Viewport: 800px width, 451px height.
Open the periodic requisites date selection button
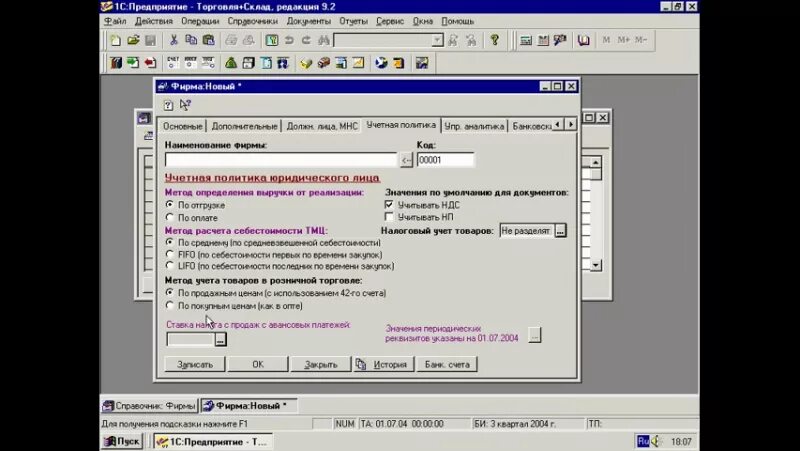click(x=534, y=335)
